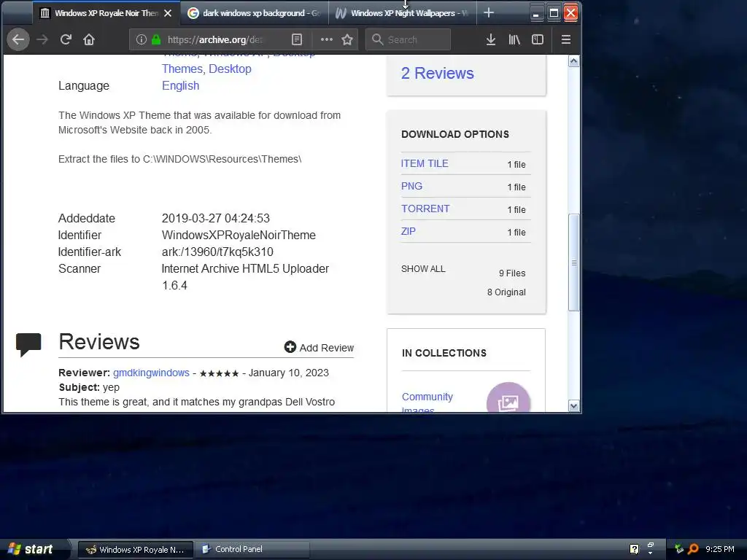Switch to Control Panel taskbar button
The width and height of the screenshot is (747, 560).
coord(252,550)
